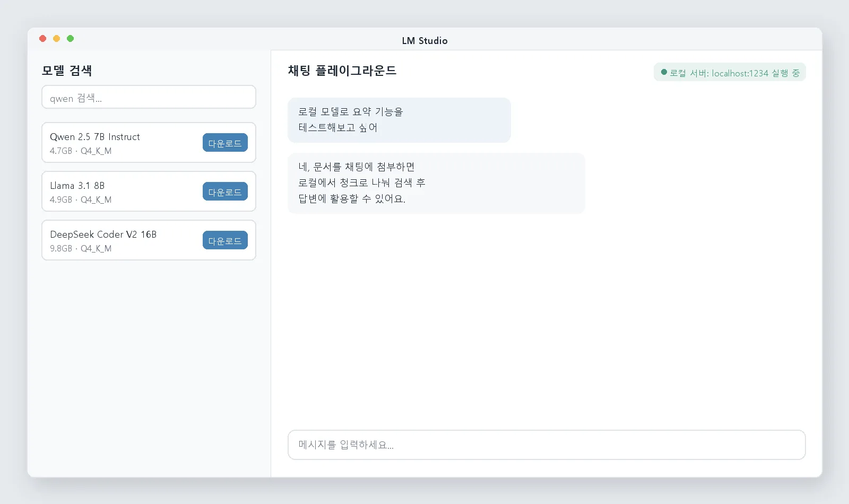Image resolution: width=849 pixels, height=504 pixels.
Task: Maximize the window with green button
Action: 71,38
